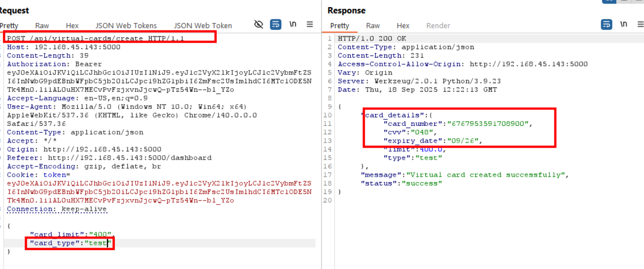
Task: Toggle the \n non-printable characters in Request
Action: tap(293, 25)
